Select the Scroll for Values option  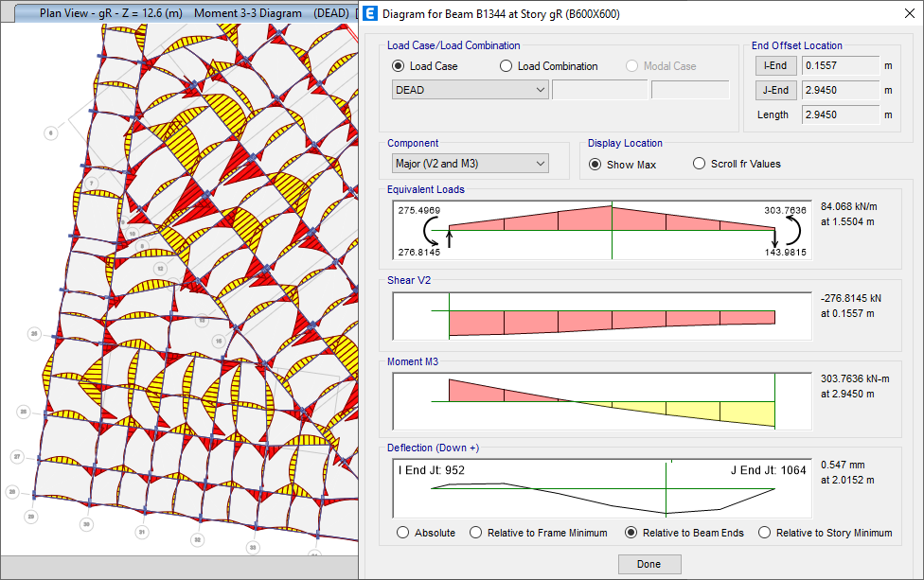pos(700,165)
